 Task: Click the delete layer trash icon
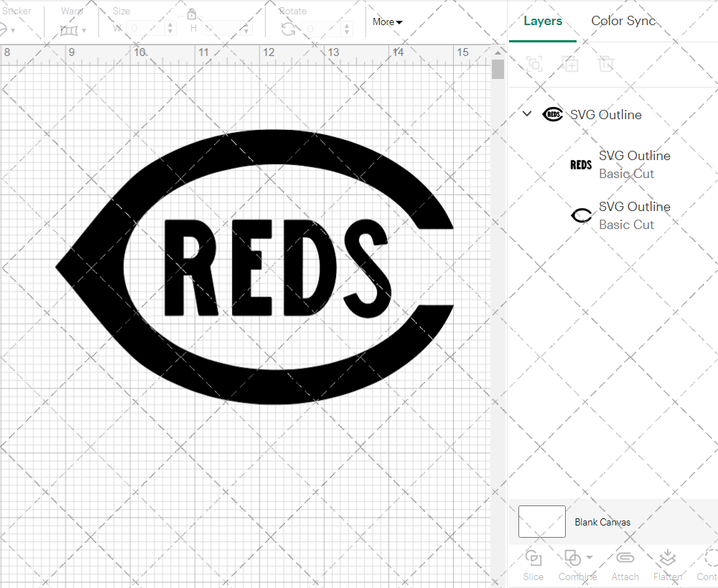(x=607, y=64)
